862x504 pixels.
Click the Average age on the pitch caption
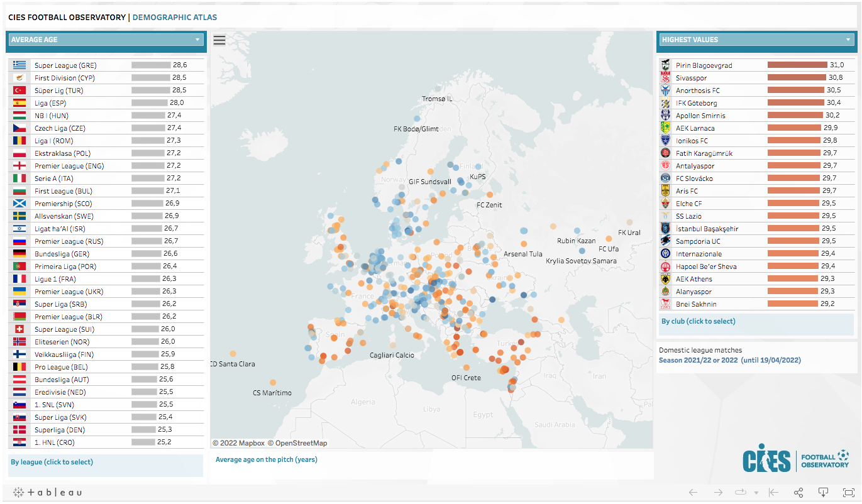[x=267, y=459]
